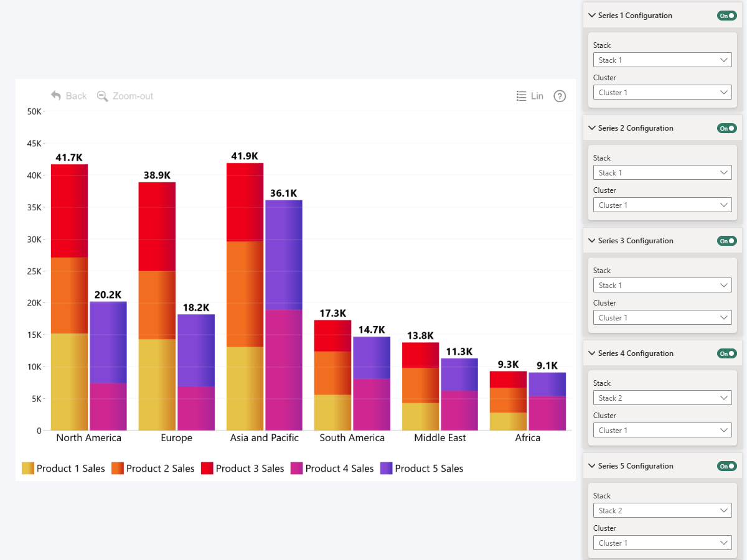
Task: Turn off Series 5 Configuration switch
Action: click(726, 466)
